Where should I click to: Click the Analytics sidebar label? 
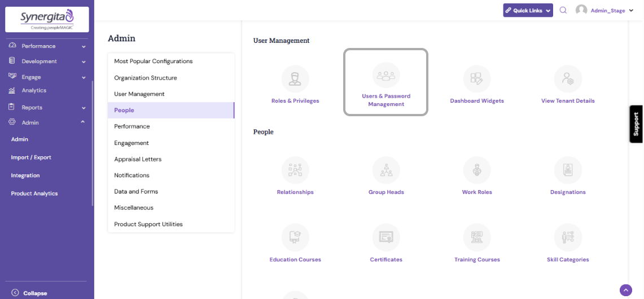(34, 90)
